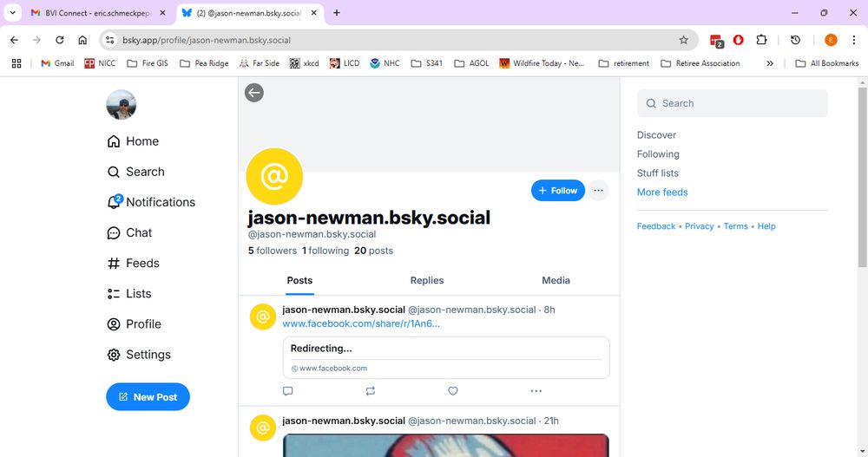
Task: Select the Posts tab
Action: point(299,280)
